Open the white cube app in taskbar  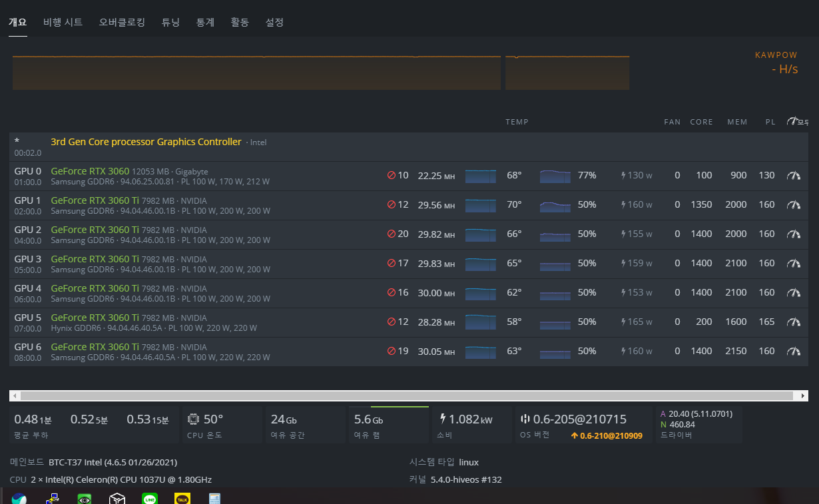pos(118,498)
